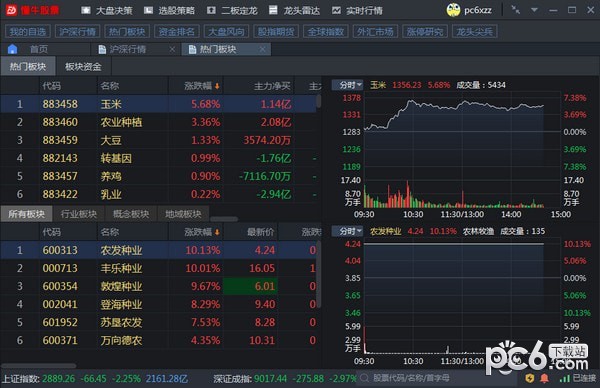Click the 农林牧渔 label in the lower chart header
This screenshot has width=600, height=388.
point(478,231)
